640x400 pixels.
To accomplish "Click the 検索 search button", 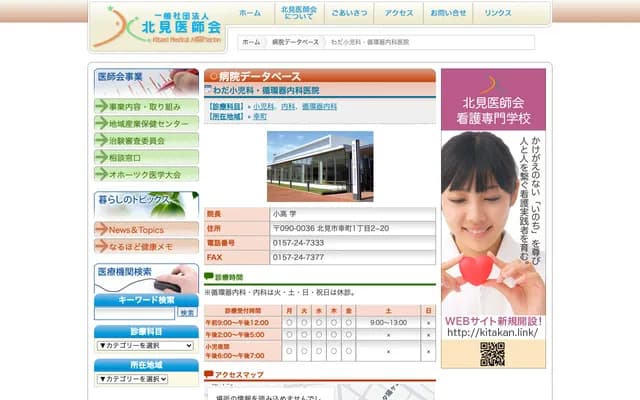I will tap(187, 313).
